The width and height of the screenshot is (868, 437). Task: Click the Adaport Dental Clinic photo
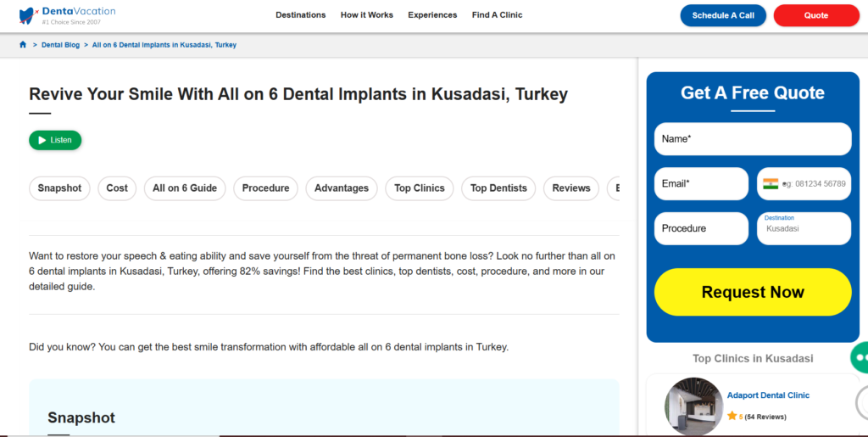point(693,406)
